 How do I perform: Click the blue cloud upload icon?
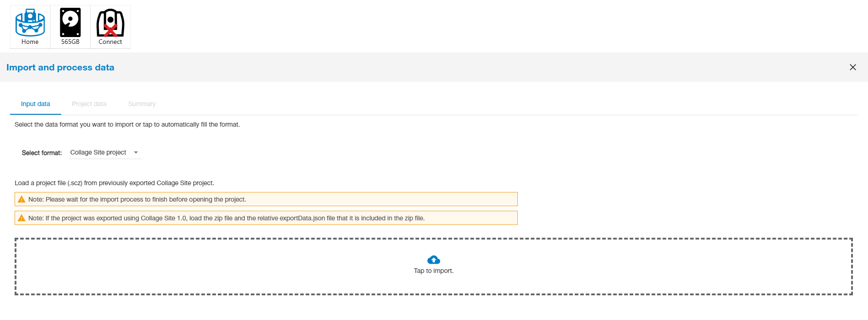[x=433, y=260]
